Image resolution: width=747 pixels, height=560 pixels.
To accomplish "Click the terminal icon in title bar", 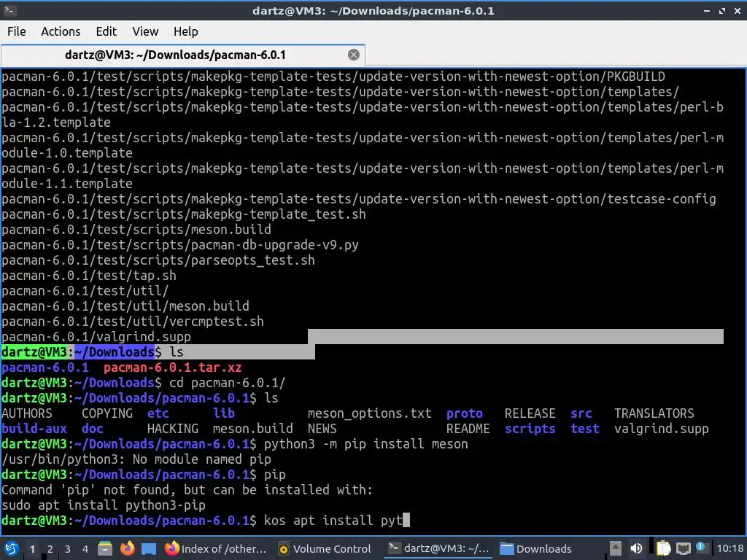I will coord(9,10).
